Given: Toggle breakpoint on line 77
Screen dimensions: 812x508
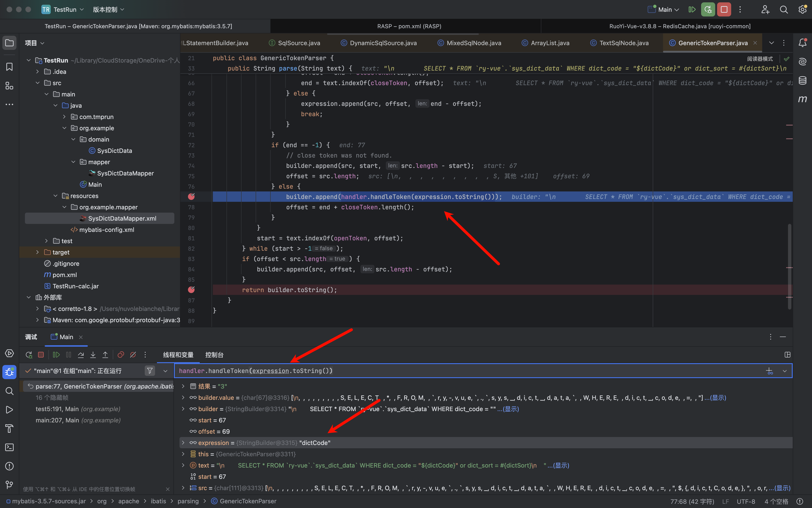Looking at the screenshot, I should [191, 197].
